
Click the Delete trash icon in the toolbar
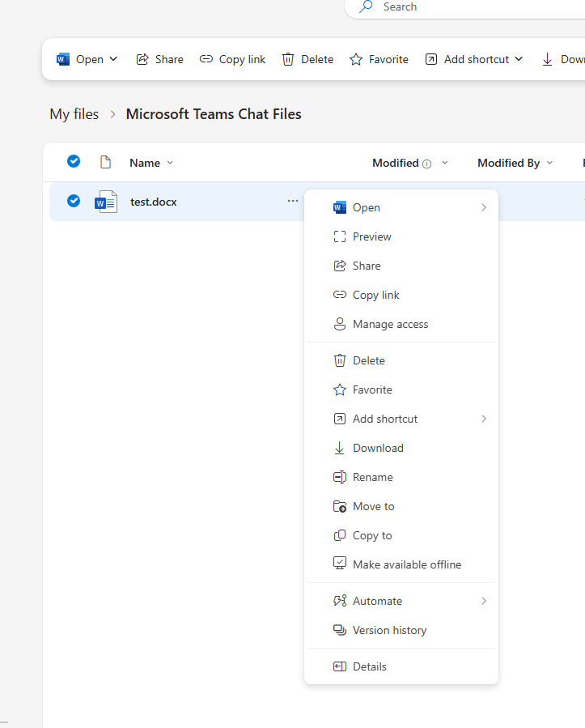click(287, 58)
